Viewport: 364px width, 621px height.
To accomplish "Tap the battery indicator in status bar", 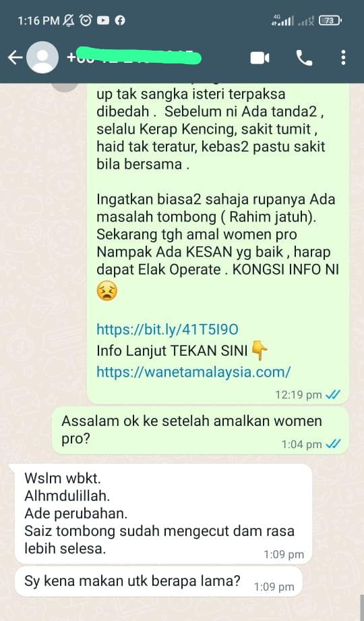I will [330, 21].
